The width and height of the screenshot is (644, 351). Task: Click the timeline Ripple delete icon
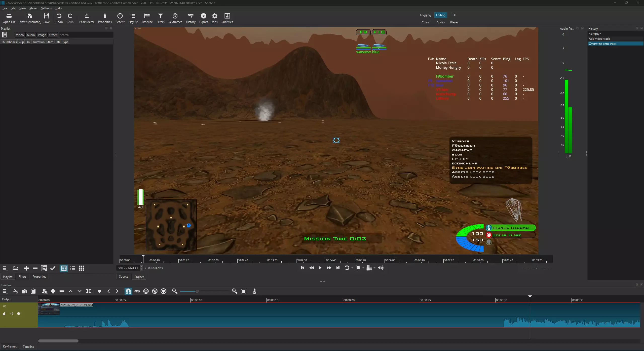(62, 291)
